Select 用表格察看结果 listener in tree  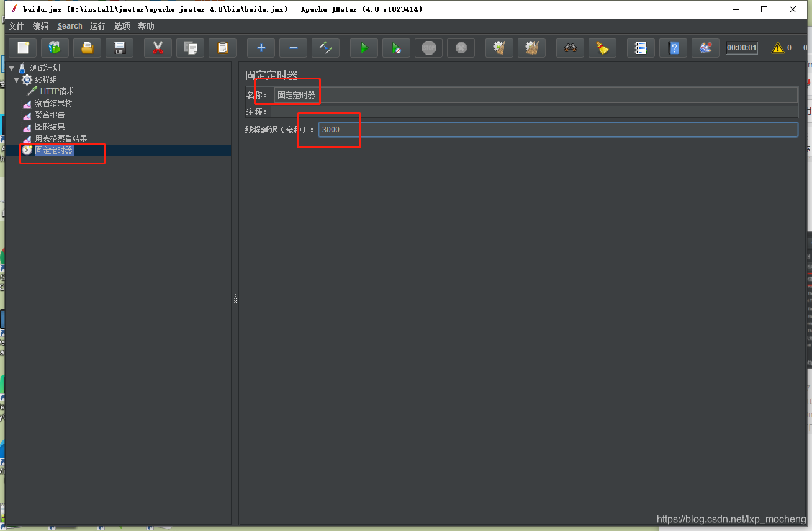coord(61,138)
